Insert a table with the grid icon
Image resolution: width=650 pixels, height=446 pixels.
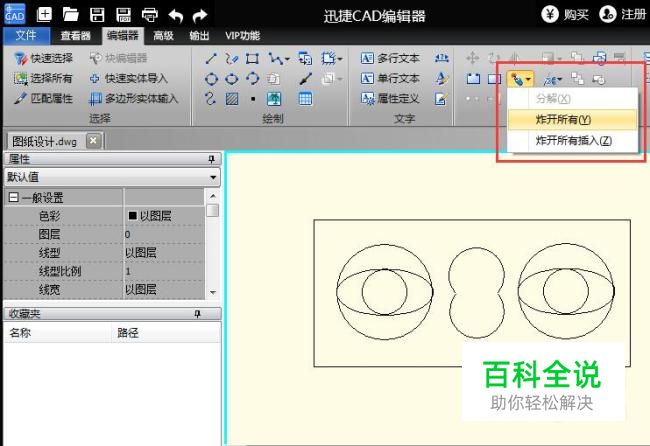[x=306, y=99]
